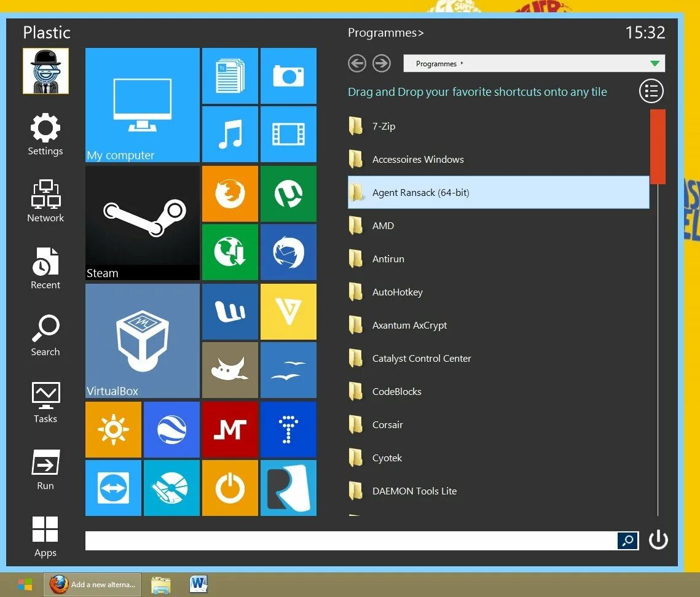Open the Documents tile
Image resolution: width=700 pixels, height=597 pixels.
click(x=230, y=76)
